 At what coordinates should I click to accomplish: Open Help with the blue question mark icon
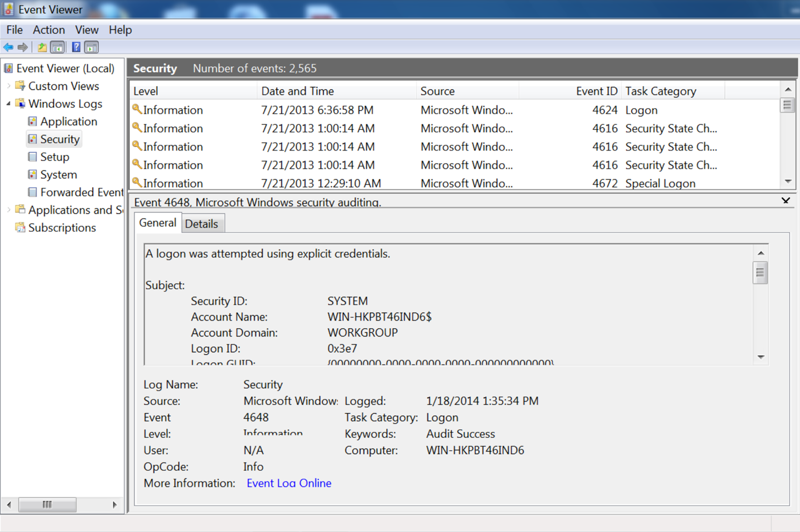coord(76,47)
